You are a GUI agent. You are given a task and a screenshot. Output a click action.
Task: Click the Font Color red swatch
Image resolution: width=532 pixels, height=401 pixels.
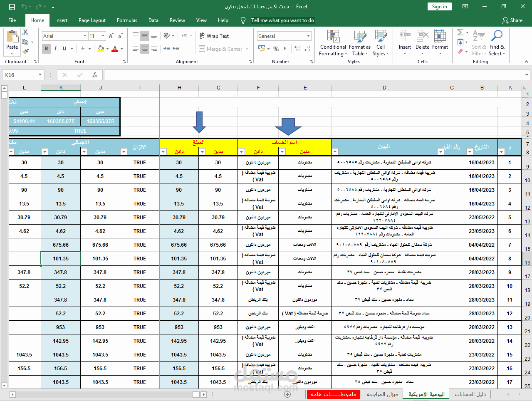click(115, 49)
